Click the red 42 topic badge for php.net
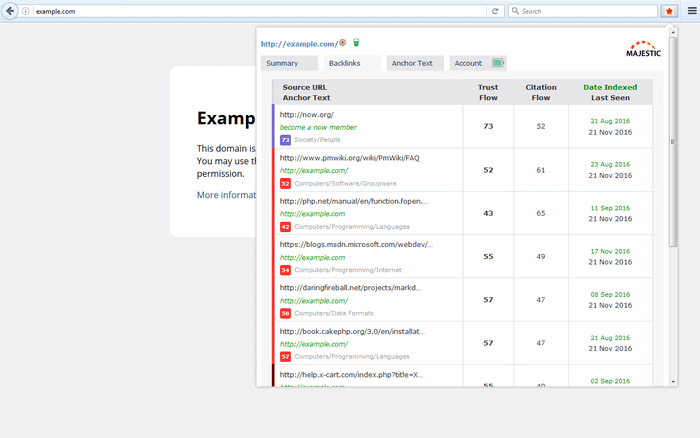 pos(285,227)
